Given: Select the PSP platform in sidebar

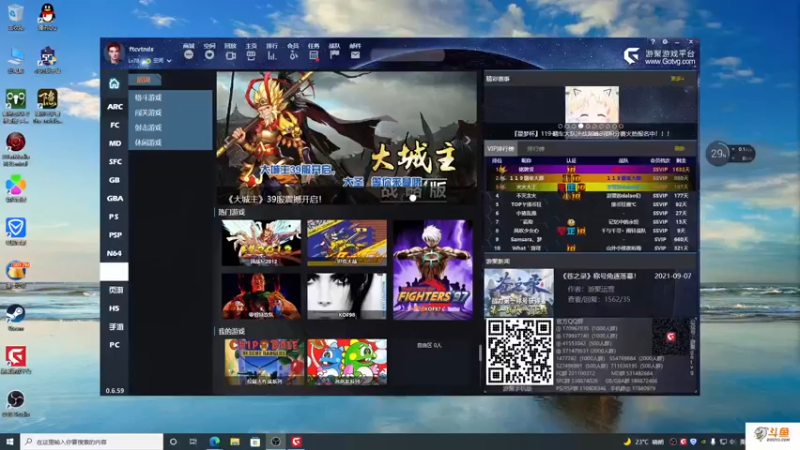Looking at the screenshot, I should tap(114, 235).
